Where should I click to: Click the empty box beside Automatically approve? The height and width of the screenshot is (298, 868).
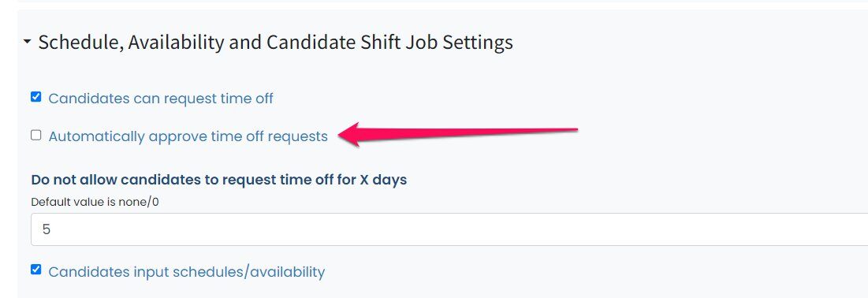coord(36,135)
